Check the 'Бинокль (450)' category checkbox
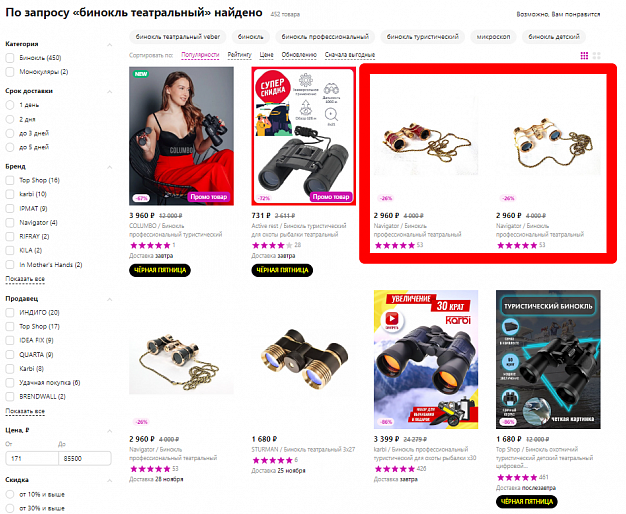The image size is (626, 514). (x=10, y=58)
